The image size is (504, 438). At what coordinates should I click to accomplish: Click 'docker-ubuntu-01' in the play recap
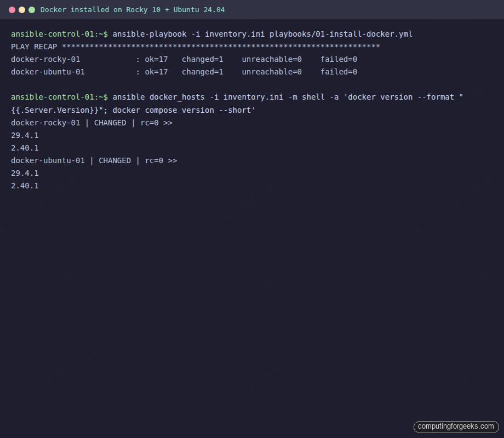tap(48, 72)
